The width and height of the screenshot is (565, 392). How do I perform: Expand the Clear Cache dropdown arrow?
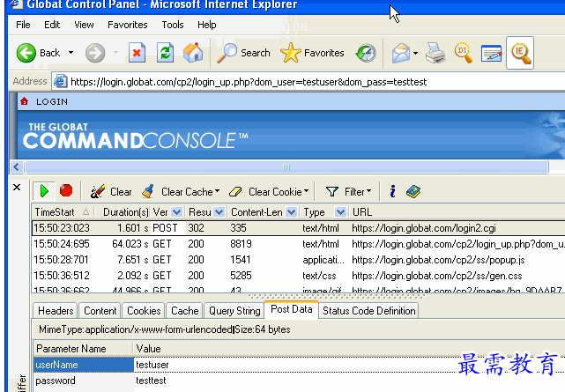218,191
